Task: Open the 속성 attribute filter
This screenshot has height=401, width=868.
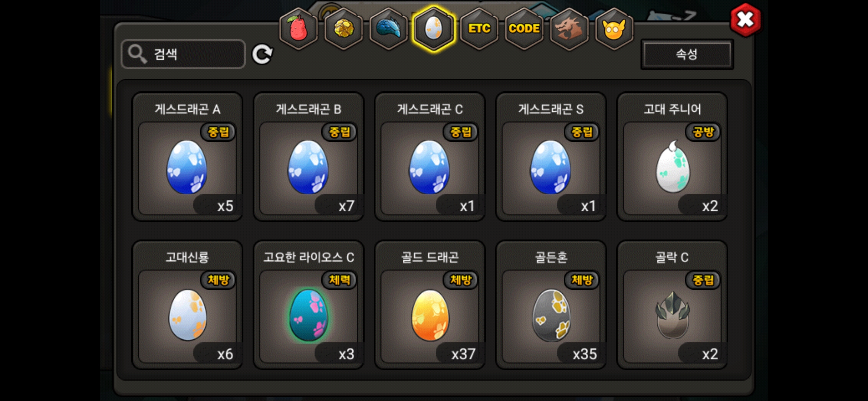Action: [x=687, y=55]
